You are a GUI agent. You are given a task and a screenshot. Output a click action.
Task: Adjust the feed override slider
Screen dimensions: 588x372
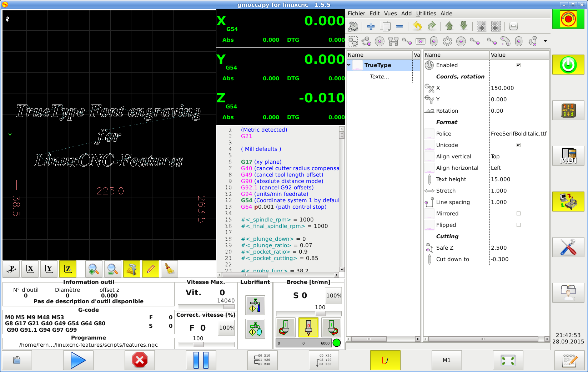coord(206,345)
